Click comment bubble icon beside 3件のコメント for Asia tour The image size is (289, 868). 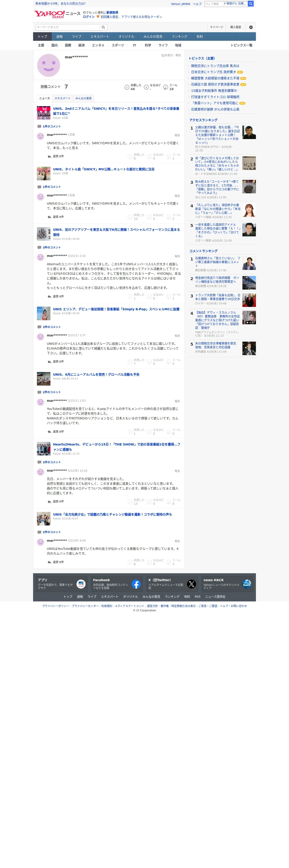click(x=39, y=248)
